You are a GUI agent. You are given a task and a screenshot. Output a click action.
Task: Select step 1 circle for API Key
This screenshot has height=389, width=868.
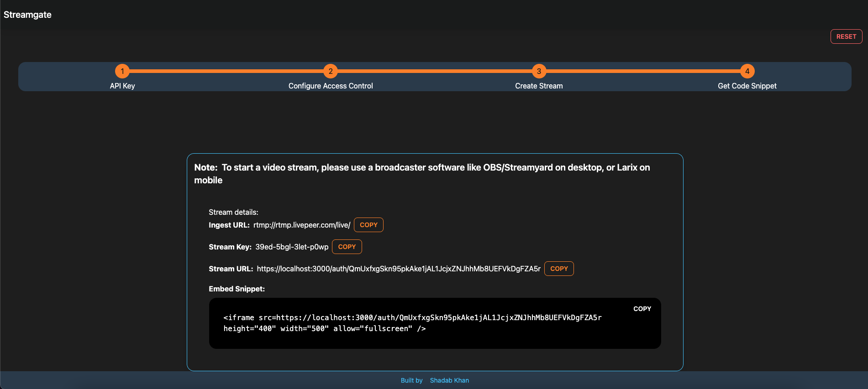point(122,71)
